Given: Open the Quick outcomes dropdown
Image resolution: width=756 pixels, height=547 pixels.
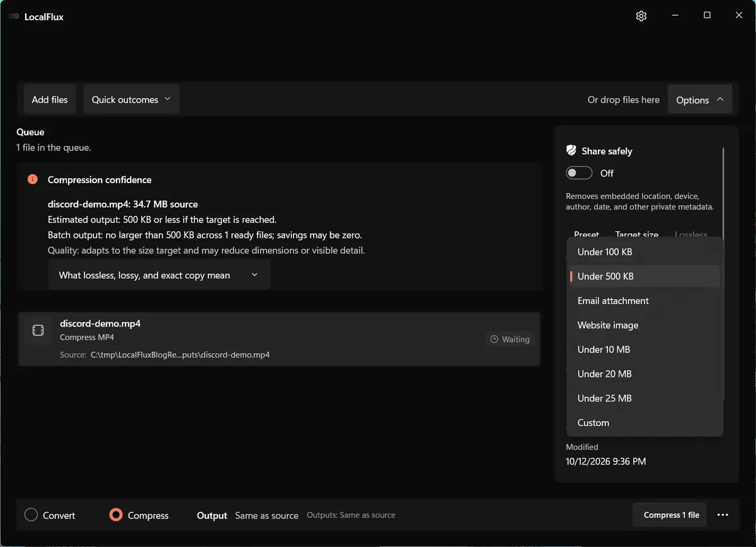Looking at the screenshot, I should pyautogui.click(x=131, y=99).
